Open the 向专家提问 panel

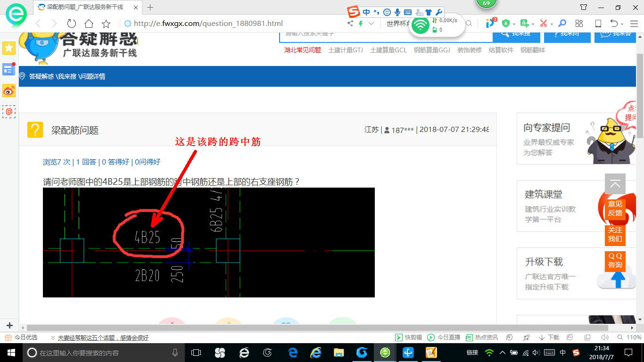(x=576, y=139)
